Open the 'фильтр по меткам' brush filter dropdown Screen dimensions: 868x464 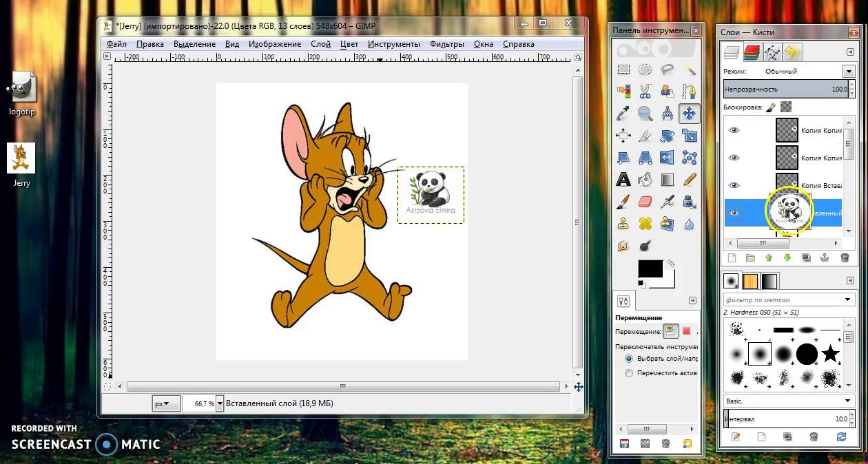tap(848, 300)
